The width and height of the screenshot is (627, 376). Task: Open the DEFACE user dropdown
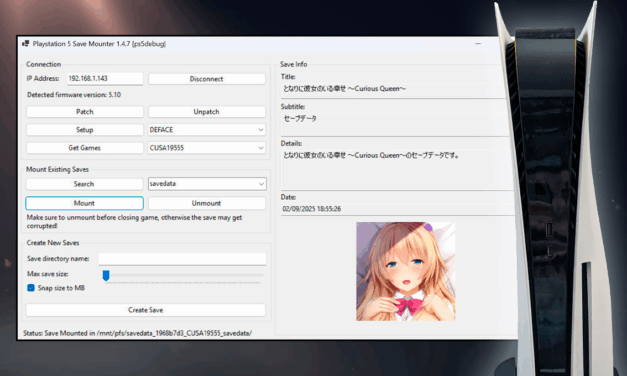207,130
